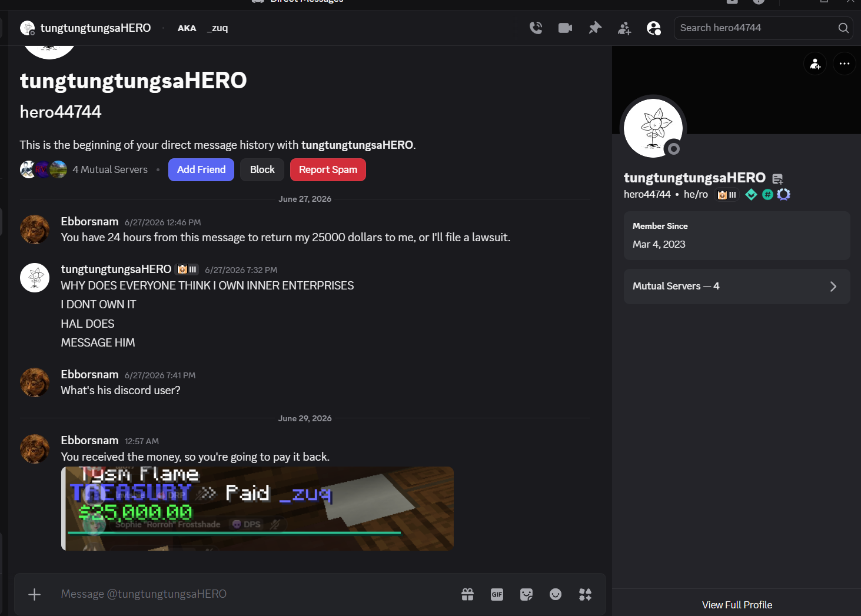Viewport: 861px width, 616px height.
Task: Start a video call from the header
Action: (x=565, y=28)
